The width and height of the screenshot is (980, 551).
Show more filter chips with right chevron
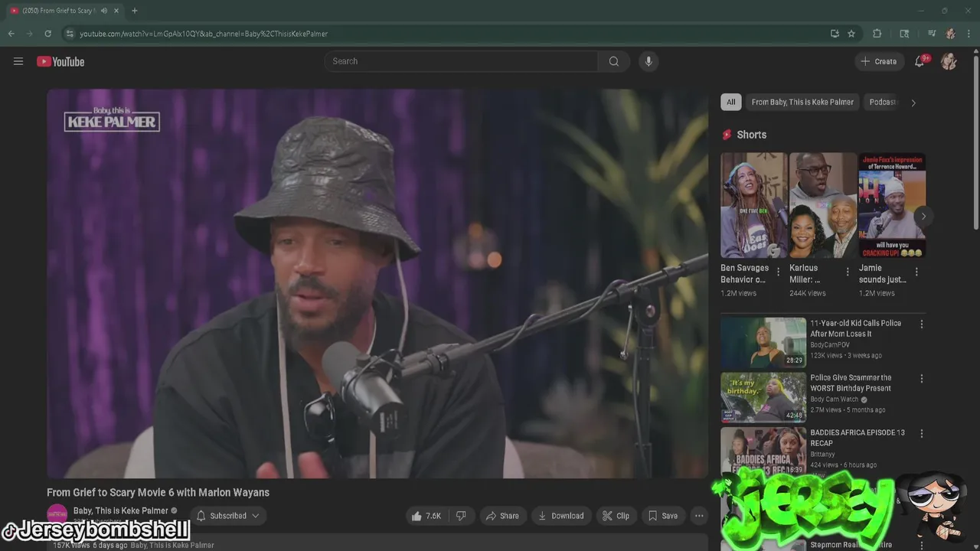tap(913, 103)
